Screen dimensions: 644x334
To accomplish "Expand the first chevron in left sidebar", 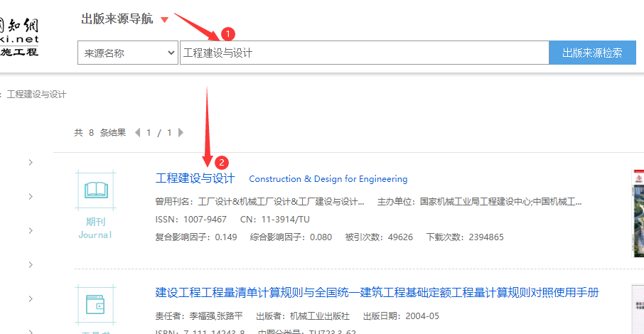I will point(31,163).
